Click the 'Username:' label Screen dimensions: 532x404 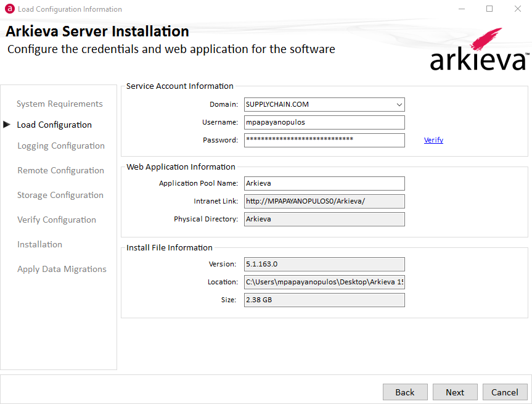click(220, 122)
